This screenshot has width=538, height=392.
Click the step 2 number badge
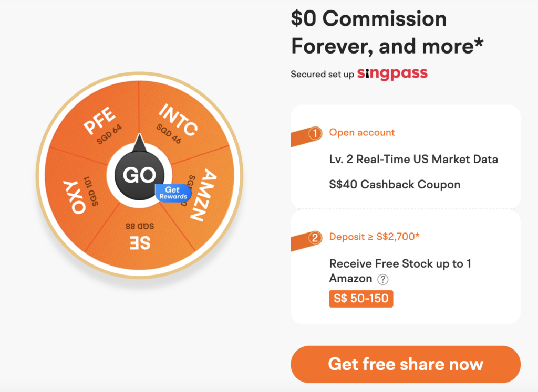pyautogui.click(x=315, y=238)
